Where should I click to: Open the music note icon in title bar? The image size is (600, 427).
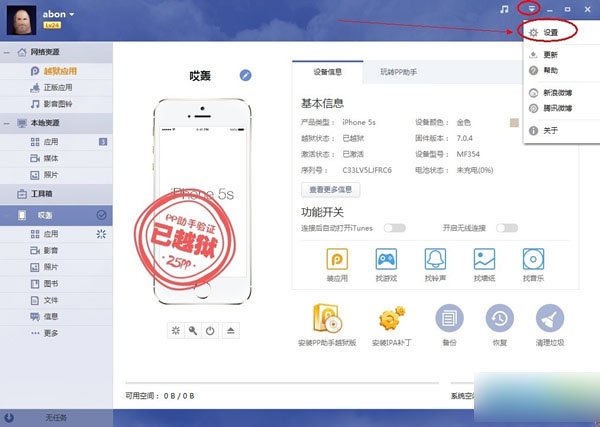point(504,9)
